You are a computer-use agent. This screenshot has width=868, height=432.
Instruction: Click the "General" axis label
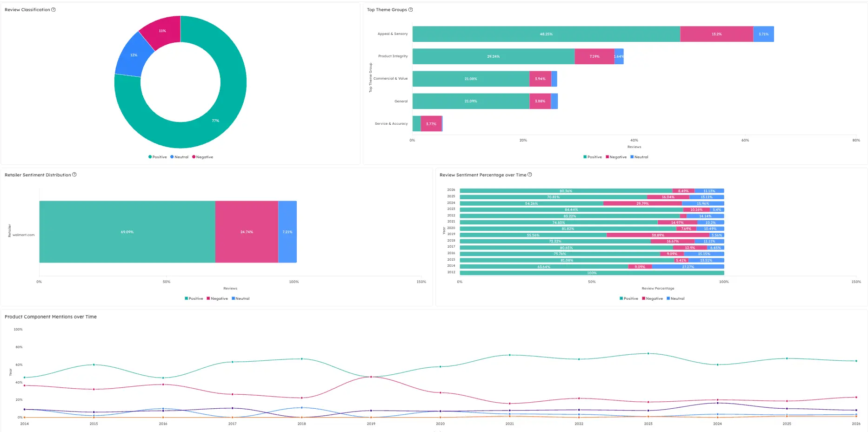point(401,101)
